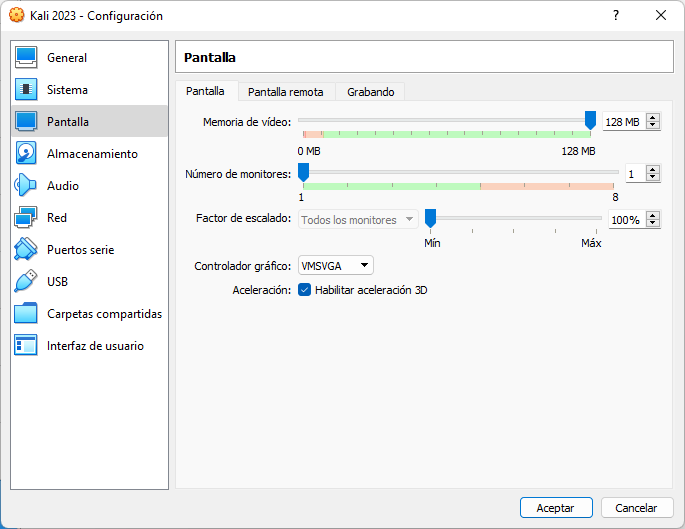Click the 128 MB video memory field
Image resolution: width=685 pixels, height=529 pixels.
[x=624, y=122]
